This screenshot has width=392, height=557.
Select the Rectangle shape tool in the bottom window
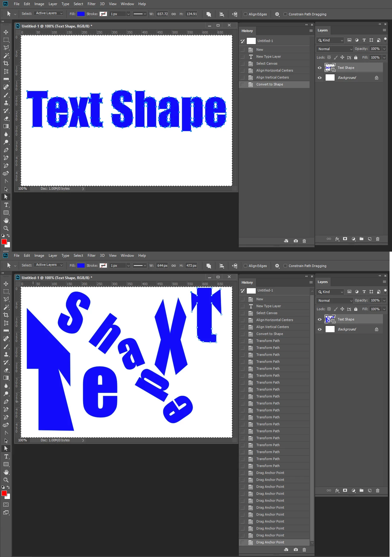coord(6,464)
